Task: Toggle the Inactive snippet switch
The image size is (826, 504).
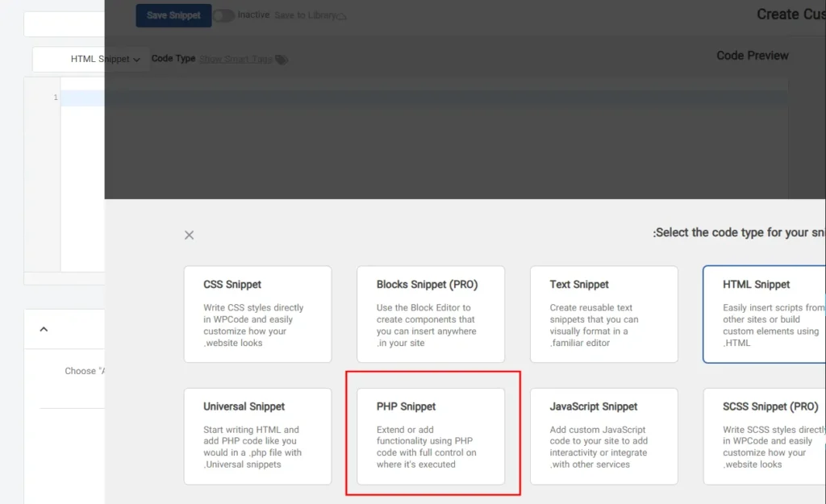Action: point(223,15)
